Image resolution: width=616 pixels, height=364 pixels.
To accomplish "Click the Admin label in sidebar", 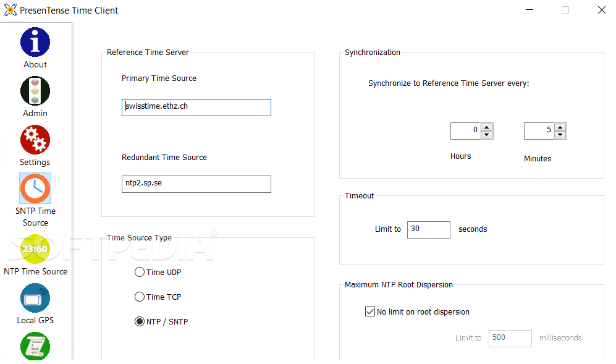I will point(35,113).
